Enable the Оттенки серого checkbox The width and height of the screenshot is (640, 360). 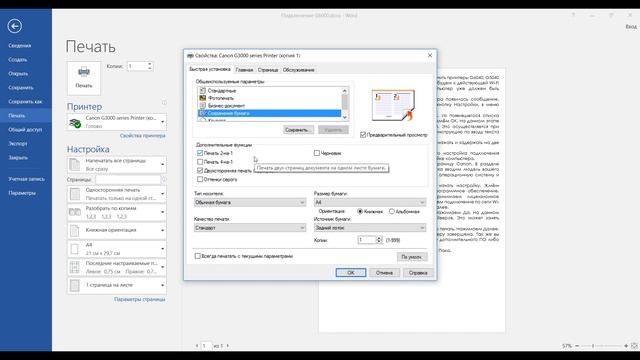[200, 179]
